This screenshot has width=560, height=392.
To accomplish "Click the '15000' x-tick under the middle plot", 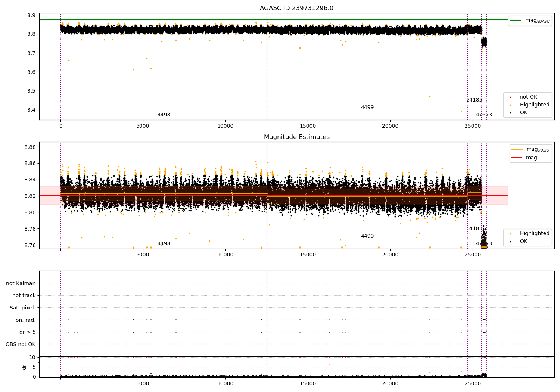I will coord(308,255).
